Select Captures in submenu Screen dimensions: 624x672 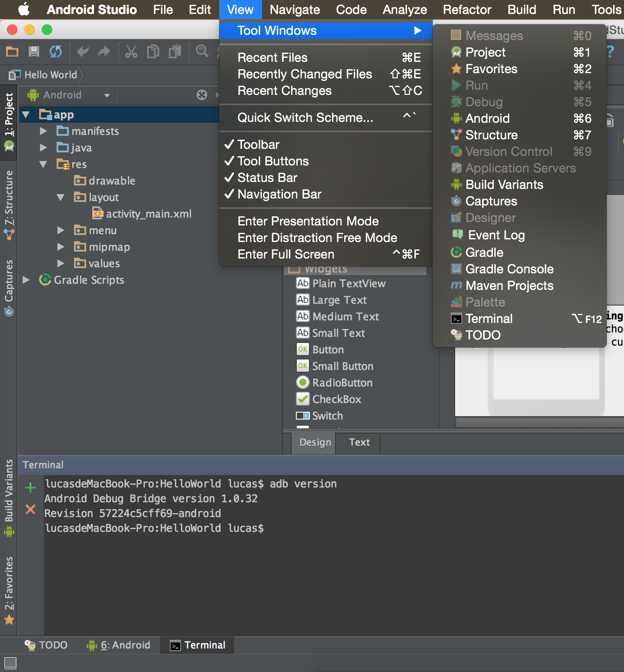(520, 201)
